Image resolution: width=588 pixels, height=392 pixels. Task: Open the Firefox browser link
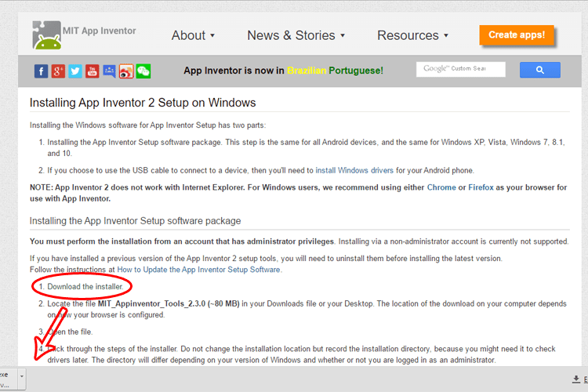481,187
